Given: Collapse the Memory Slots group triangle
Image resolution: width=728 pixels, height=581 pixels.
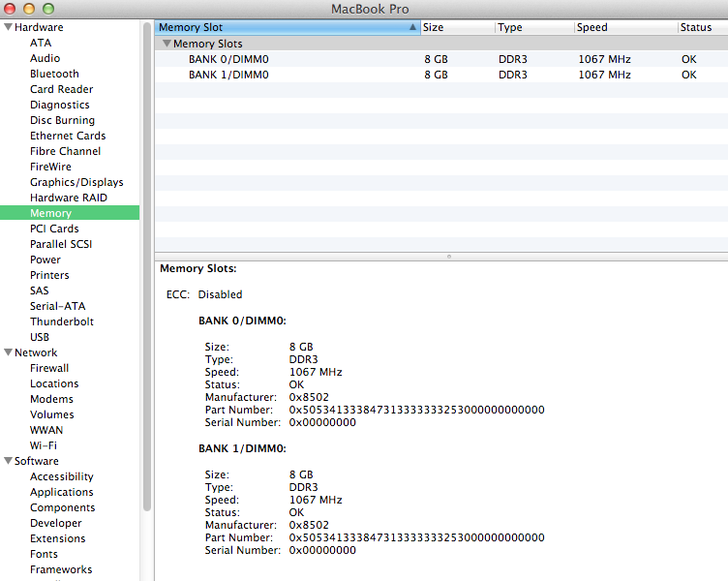Looking at the screenshot, I should 167,44.
